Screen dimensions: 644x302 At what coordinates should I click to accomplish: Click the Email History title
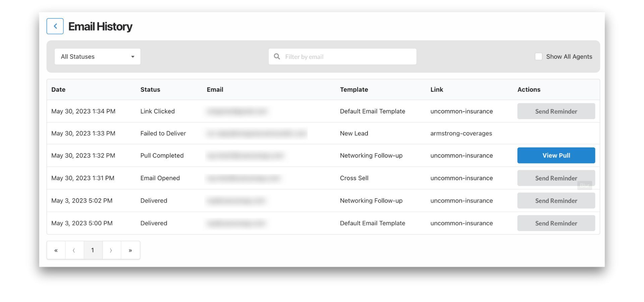click(x=100, y=26)
